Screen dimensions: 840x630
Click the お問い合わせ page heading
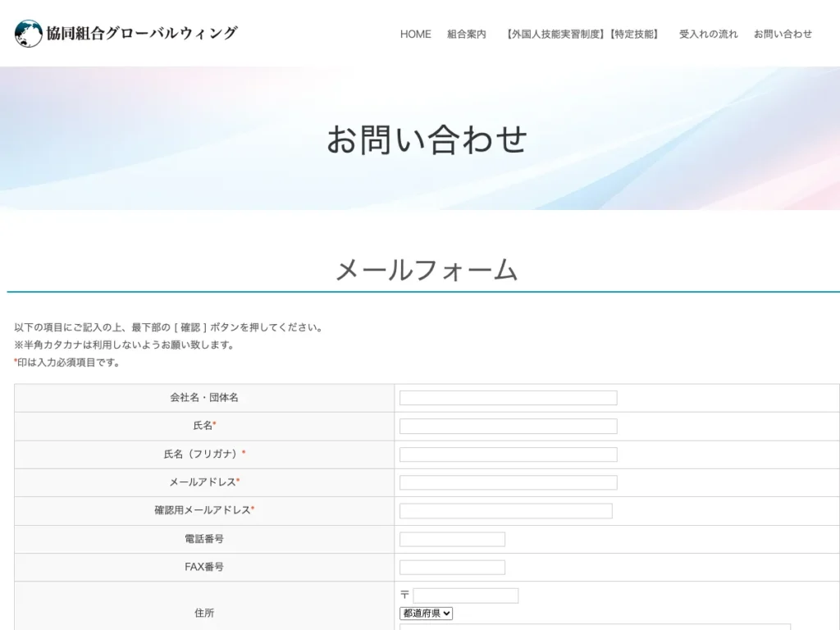[x=427, y=139]
